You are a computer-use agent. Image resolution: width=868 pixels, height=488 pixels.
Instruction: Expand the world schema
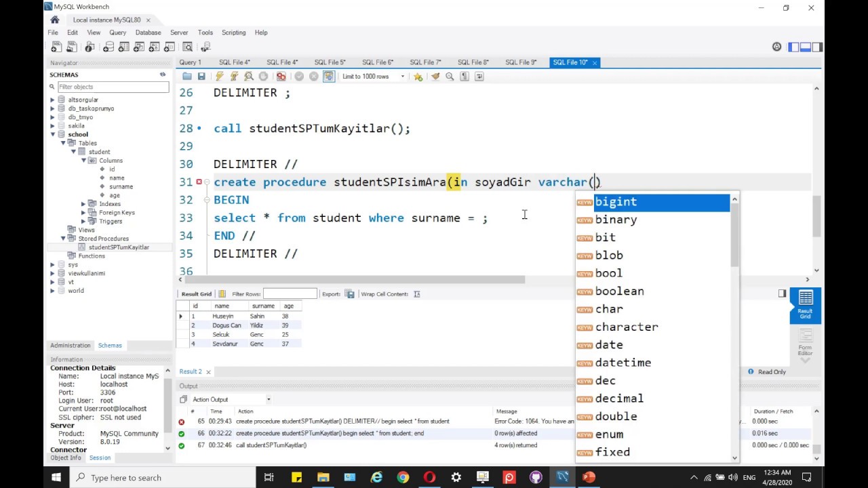(x=52, y=291)
